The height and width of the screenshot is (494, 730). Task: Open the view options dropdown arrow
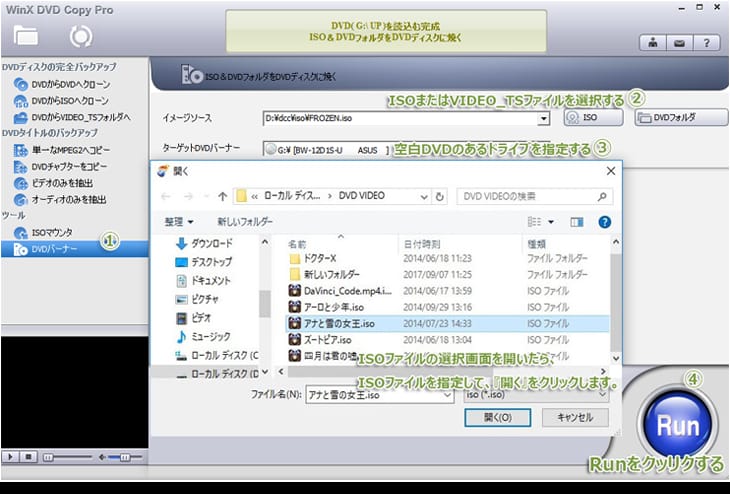pos(551,222)
